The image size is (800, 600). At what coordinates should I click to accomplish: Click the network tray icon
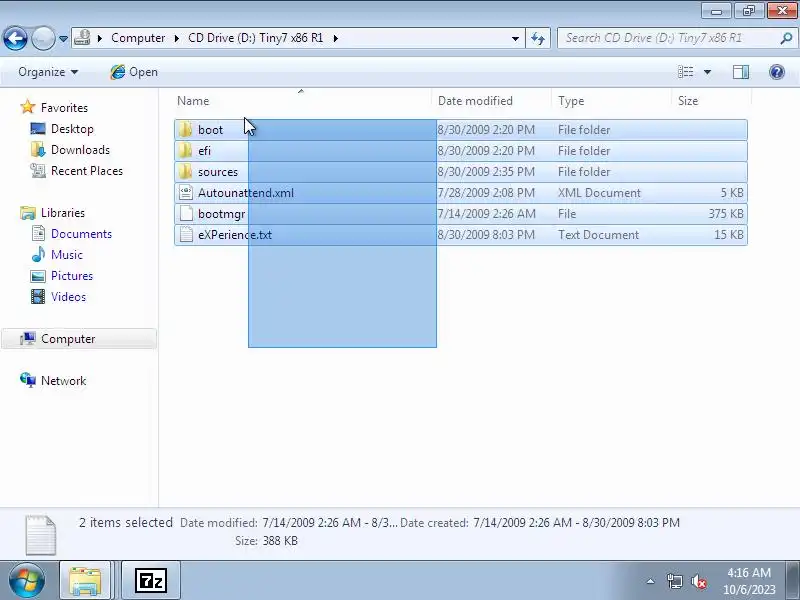(674, 581)
